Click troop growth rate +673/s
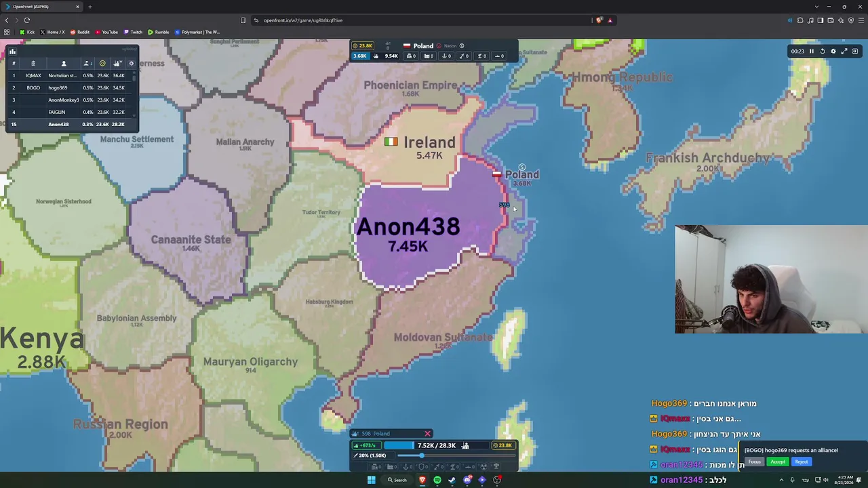The width and height of the screenshot is (868, 488). point(367,445)
